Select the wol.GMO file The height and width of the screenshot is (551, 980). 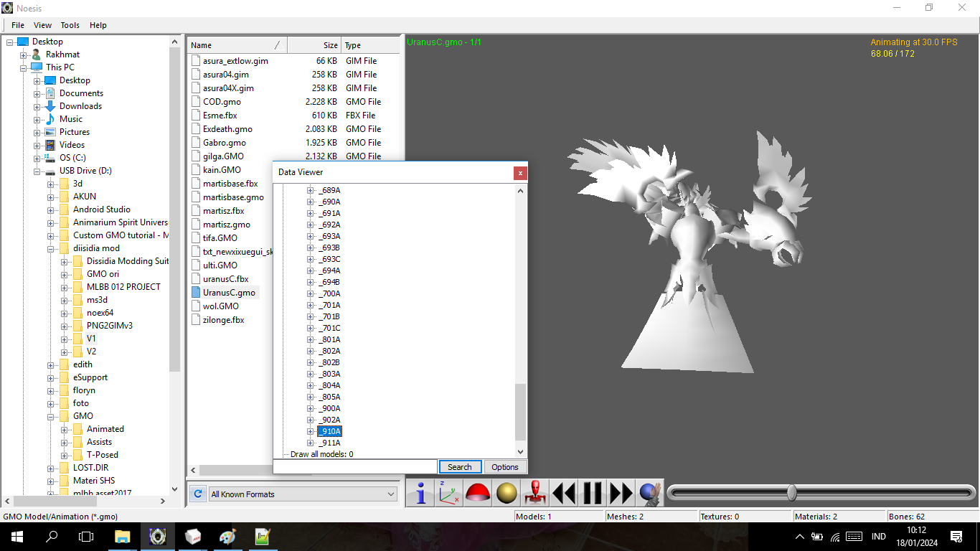(x=221, y=306)
